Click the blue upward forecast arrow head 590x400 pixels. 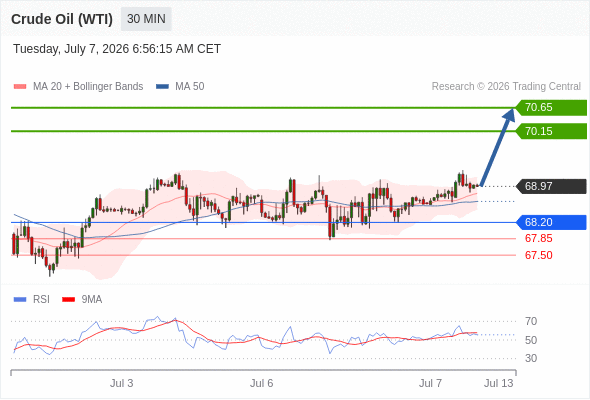(x=509, y=114)
